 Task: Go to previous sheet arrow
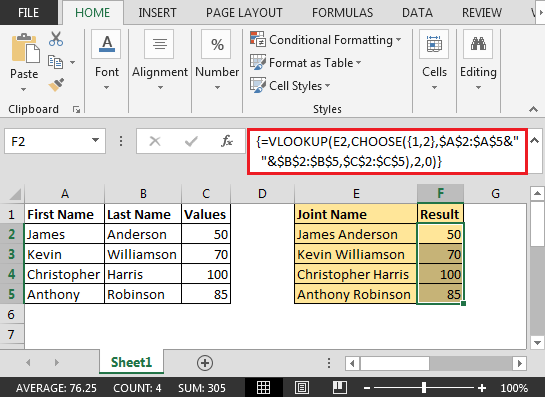28,363
